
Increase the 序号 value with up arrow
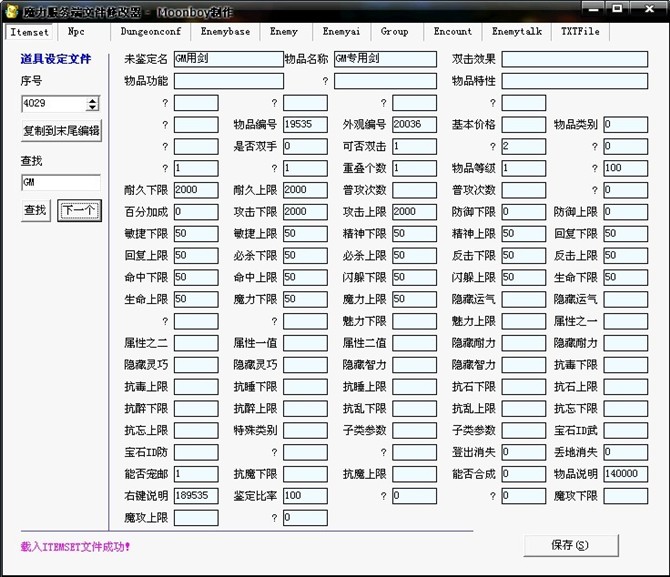click(93, 99)
